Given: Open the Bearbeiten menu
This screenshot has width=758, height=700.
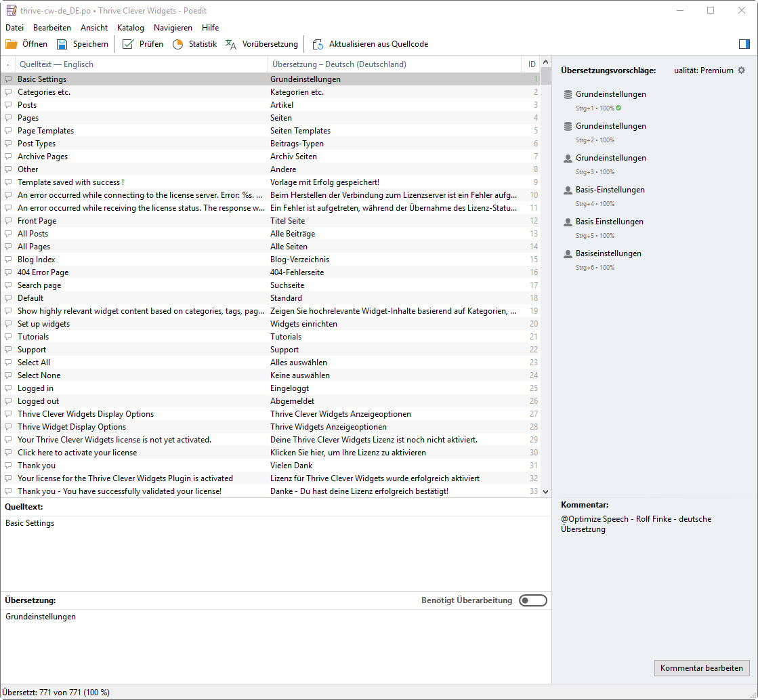Looking at the screenshot, I should [x=52, y=28].
